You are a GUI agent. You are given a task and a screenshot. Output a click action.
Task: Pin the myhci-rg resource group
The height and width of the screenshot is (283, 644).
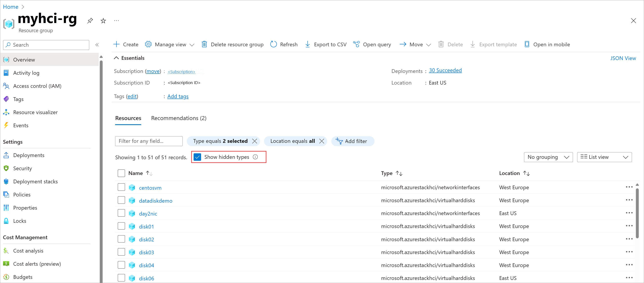[x=90, y=21]
